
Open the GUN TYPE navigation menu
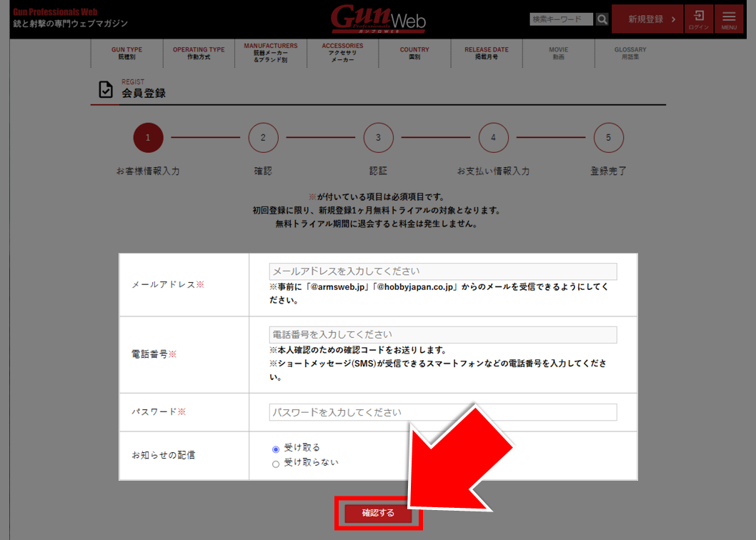[x=126, y=54]
